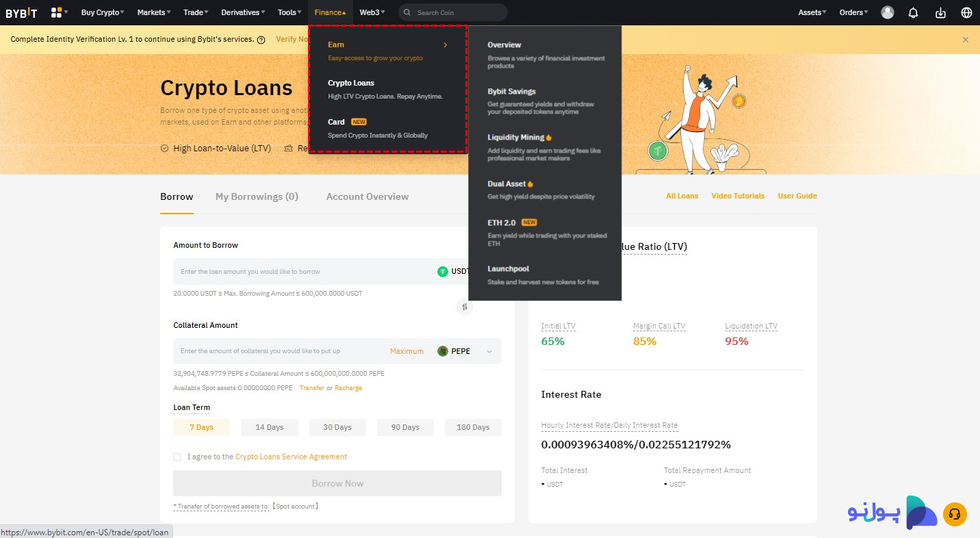Open Launchpool in Earn submenu
This screenshot has height=538, width=980.
click(545, 275)
